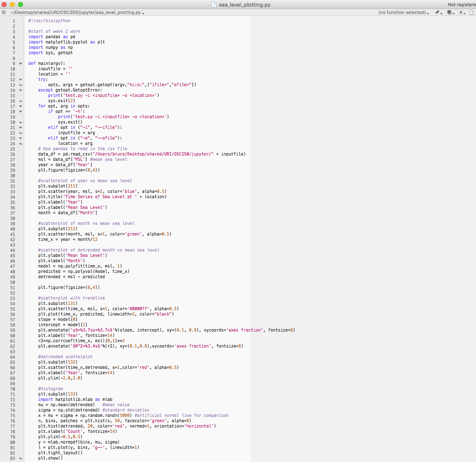Image resolution: width=476 pixels, height=462 pixels.
Task: Open the counterparts stacked-documents icon menu
Action: point(451,13)
